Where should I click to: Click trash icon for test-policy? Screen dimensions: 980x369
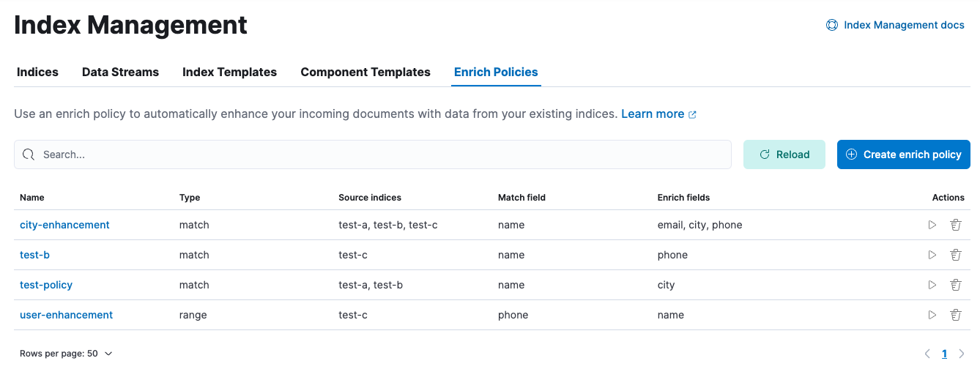click(x=956, y=285)
